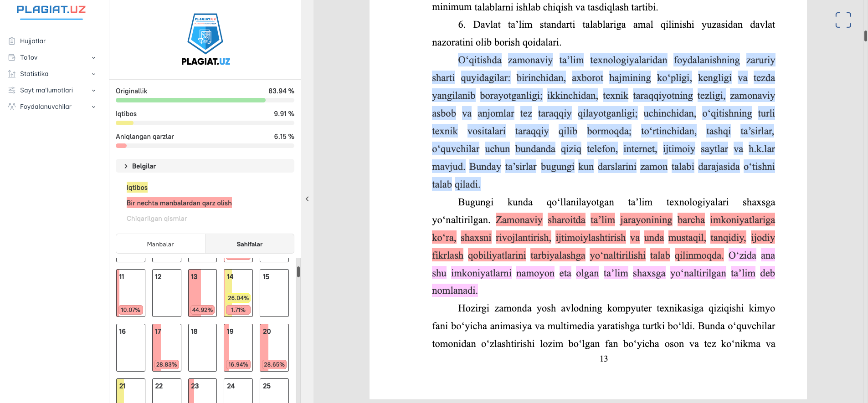Open page 22 thumbnail

167,391
